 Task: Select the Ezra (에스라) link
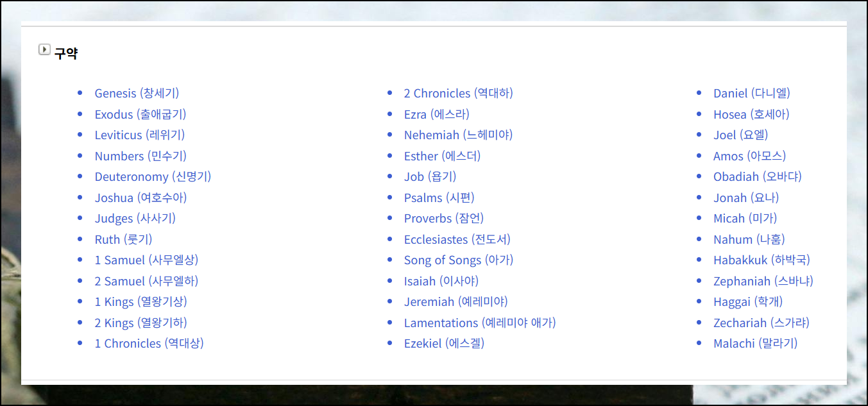click(437, 114)
